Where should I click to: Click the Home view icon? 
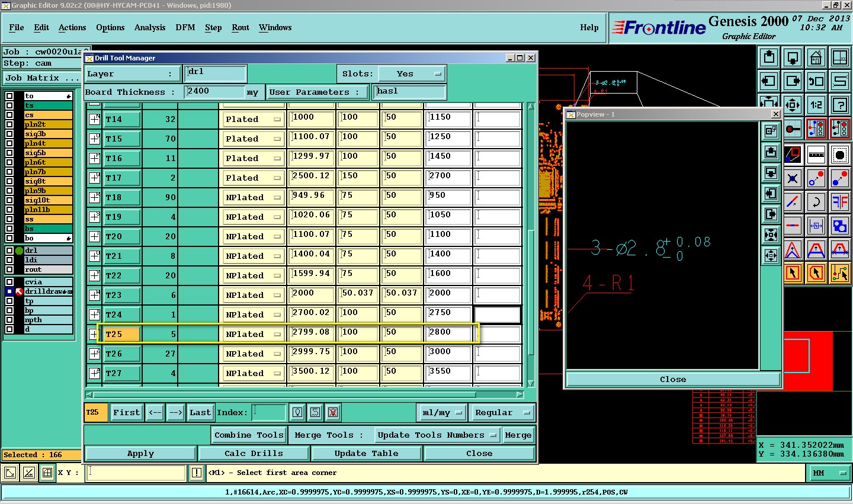[x=816, y=58]
